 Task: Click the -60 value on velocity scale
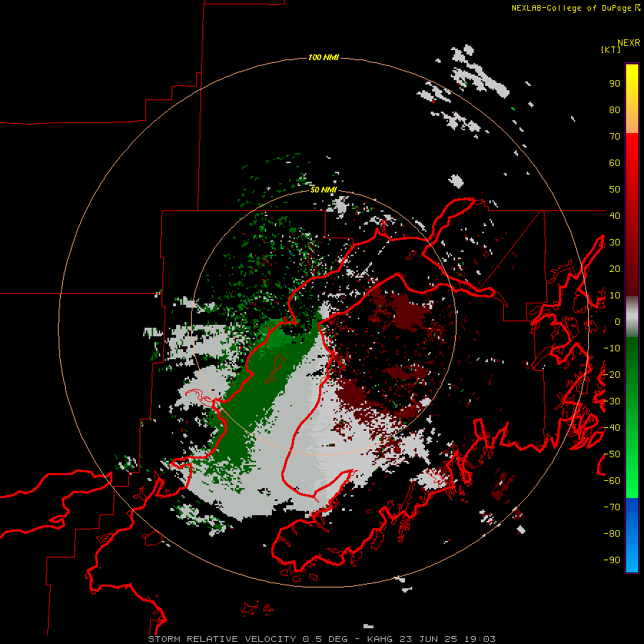(612, 481)
